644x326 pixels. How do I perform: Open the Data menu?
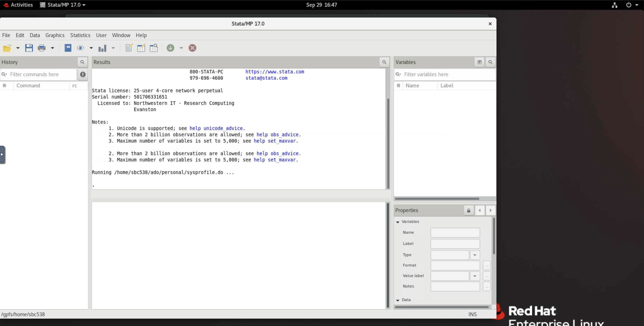pyautogui.click(x=35, y=35)
